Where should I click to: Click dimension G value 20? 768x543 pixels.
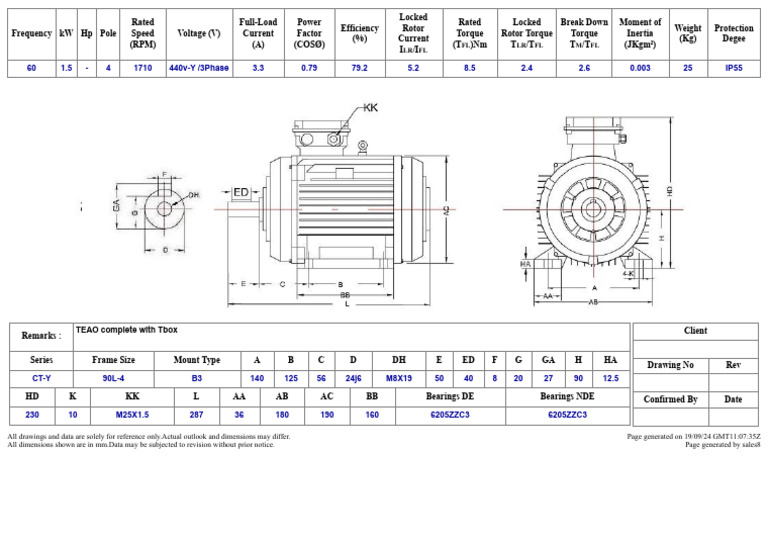point(518,378)
